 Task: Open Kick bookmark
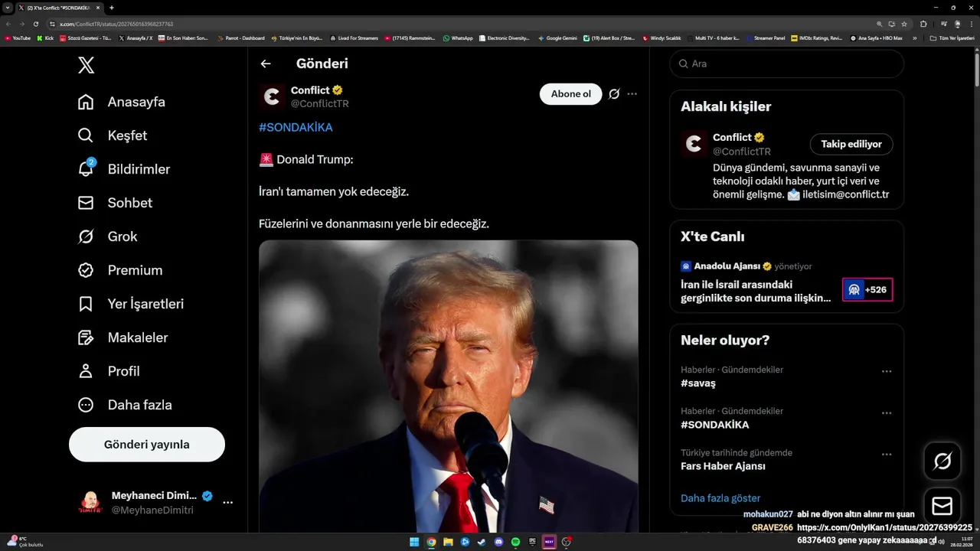coord(45,37)
